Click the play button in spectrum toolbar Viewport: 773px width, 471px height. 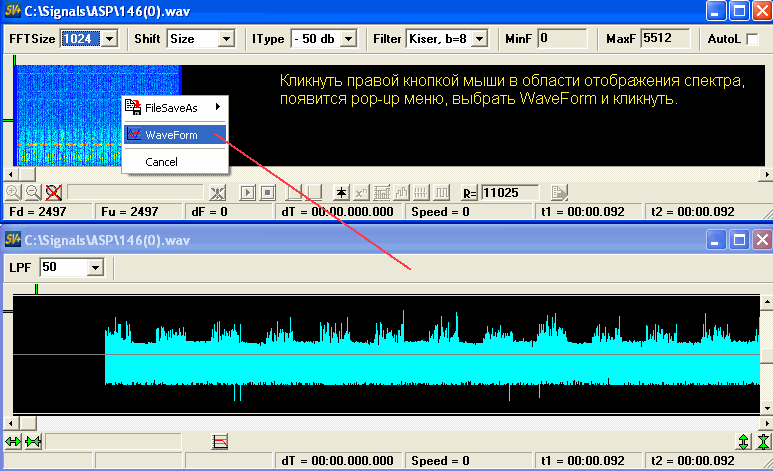click(x=248, y=192)
